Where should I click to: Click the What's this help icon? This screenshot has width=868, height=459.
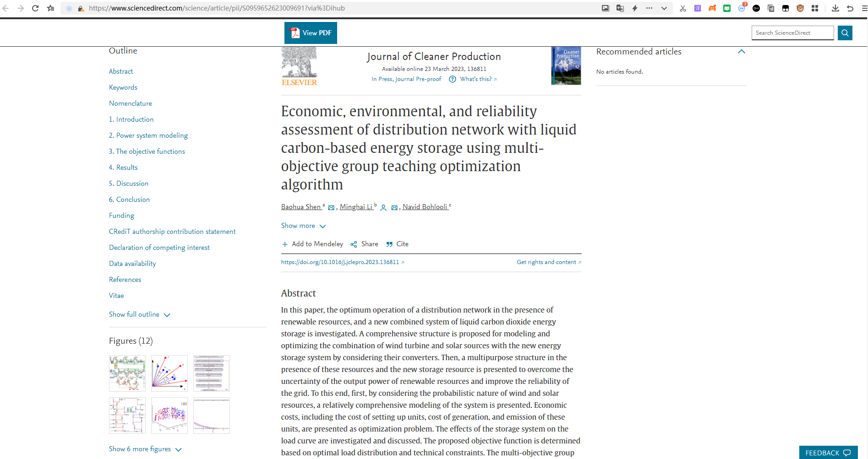click(453, 79)
